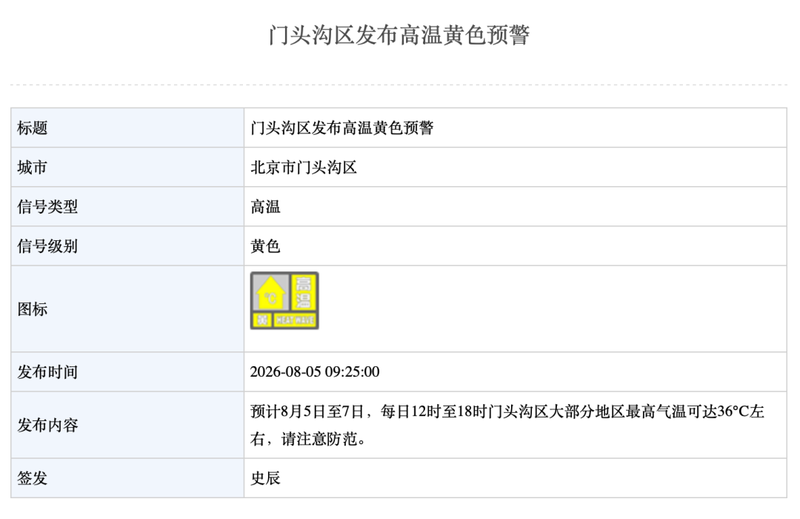Select the 城市 row label
This screenshot has width=800, height=519.
[32, 167]
